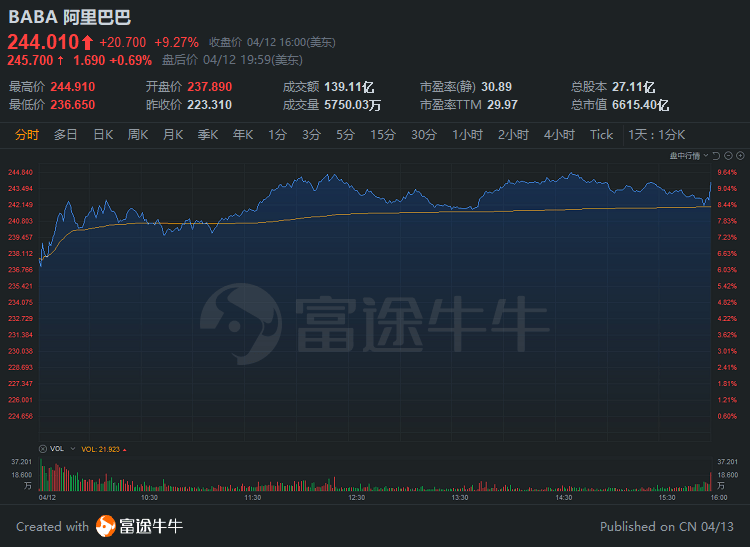Select the 3分 interval

click(x=311, y=135)
